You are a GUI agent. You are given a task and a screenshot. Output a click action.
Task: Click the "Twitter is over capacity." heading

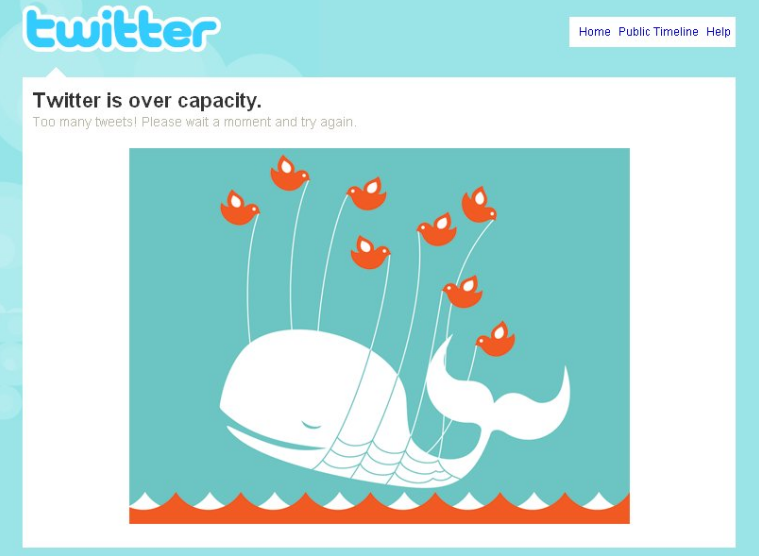(147, 101)
